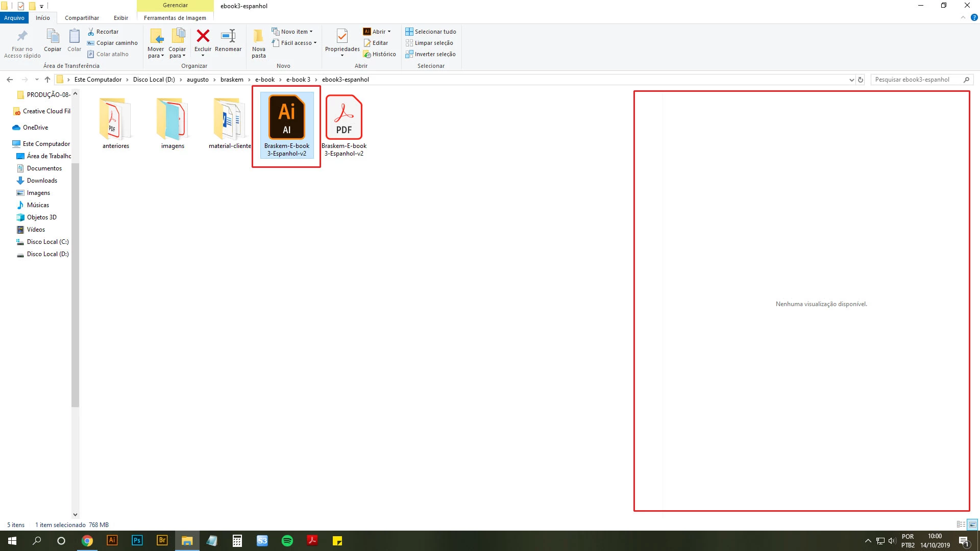The width and height of the screenshot is (980, 551).
Task: Click the Renomear icon in the ribbon
Action: pos(228,36)
